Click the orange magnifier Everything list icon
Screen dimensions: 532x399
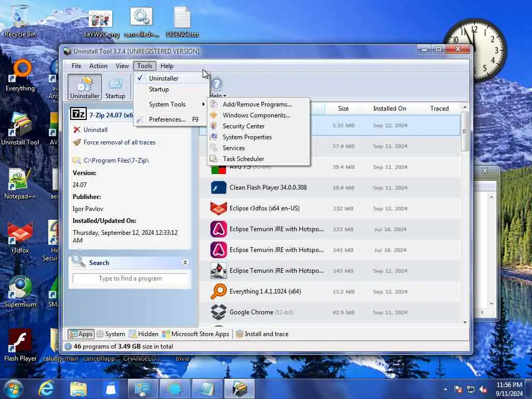pyautogui.click(x=218, y=291)
